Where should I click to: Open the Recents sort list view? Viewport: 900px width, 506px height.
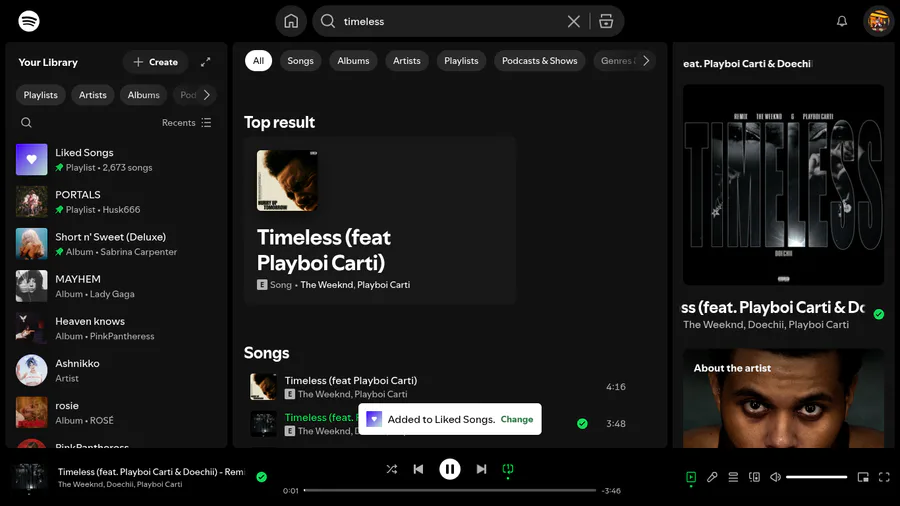(187, 122)
